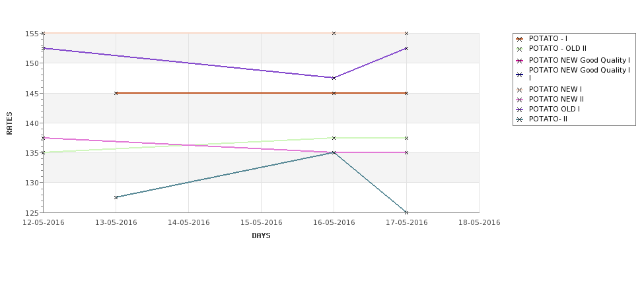The width and height of the screenshot is (644, 283).
Task: Click POTATO OLD I point at 152.5 on 17-05-2016
Action: click(x=406, y=48)
